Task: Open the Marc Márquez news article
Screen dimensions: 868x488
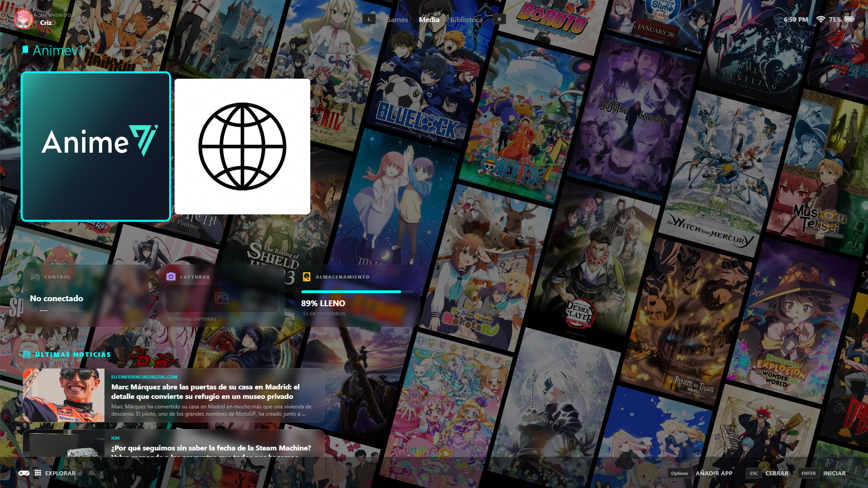Action: tap(174, 395)
